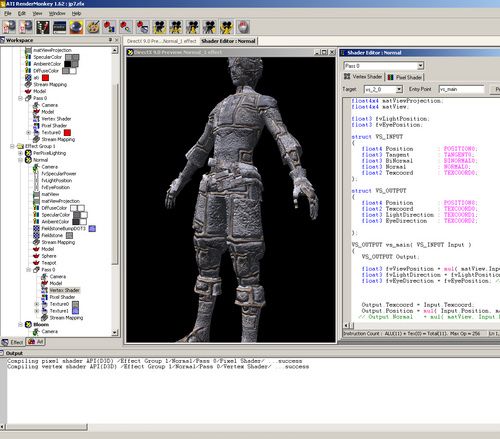Collapse the Bloom effect node
Image resolution: width=500 pixels, height=439 pixels.
(20, 324)
